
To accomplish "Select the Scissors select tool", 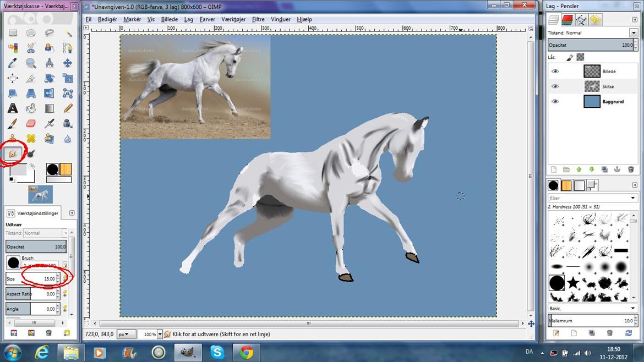I will [31, 48].
